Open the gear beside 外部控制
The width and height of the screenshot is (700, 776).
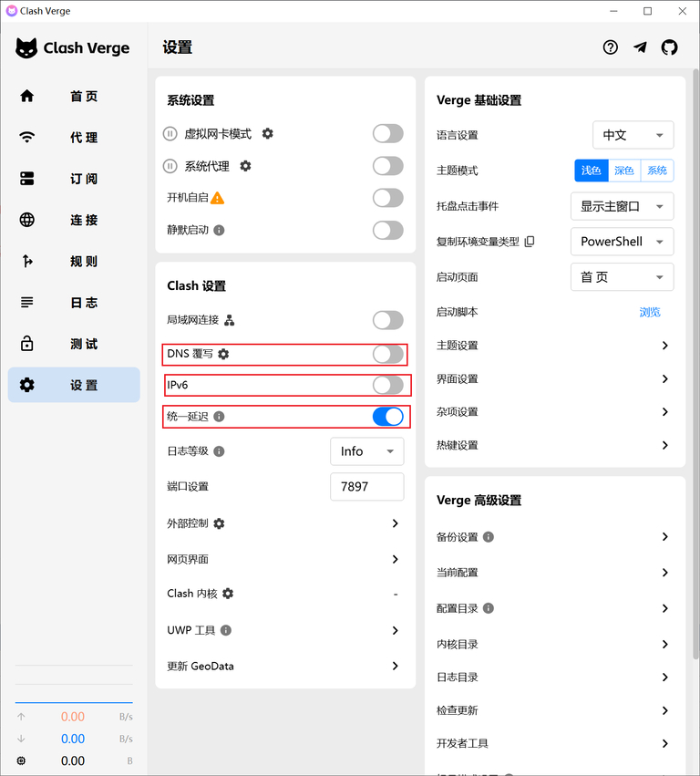pos(219,523)
